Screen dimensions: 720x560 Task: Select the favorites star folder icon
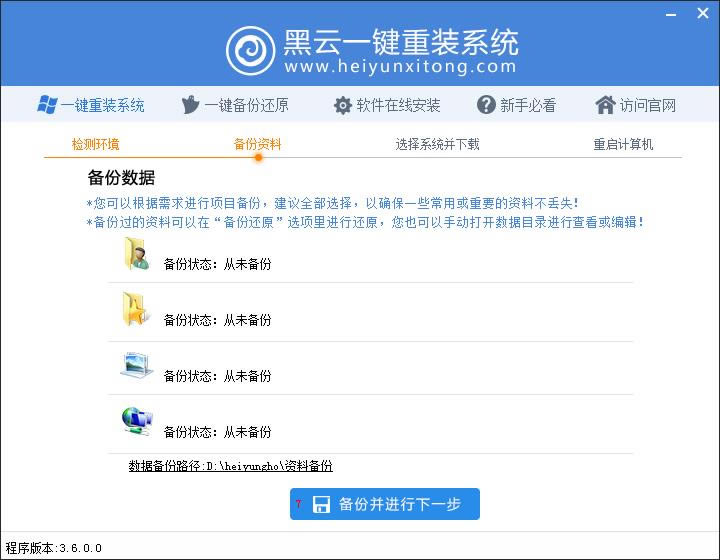coord(135,309)
